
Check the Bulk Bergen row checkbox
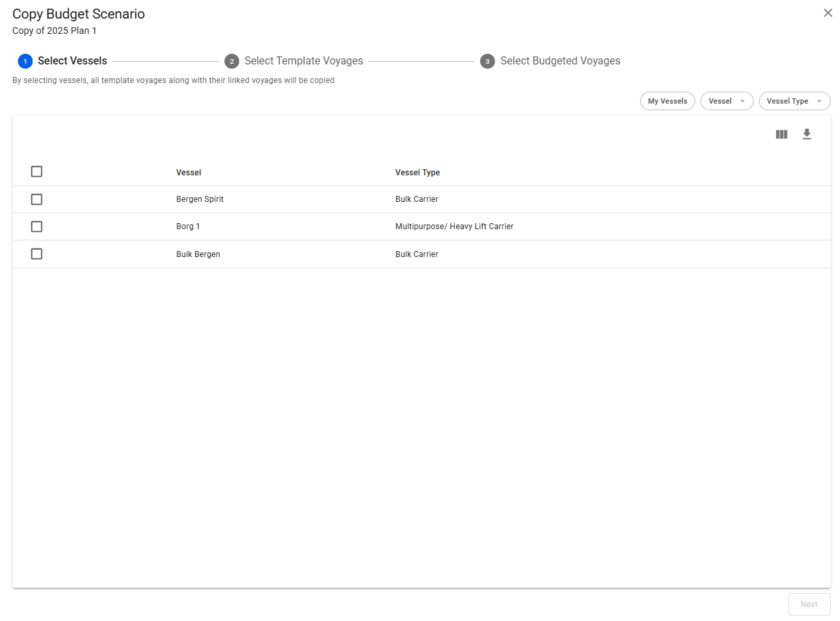point(37,254)
